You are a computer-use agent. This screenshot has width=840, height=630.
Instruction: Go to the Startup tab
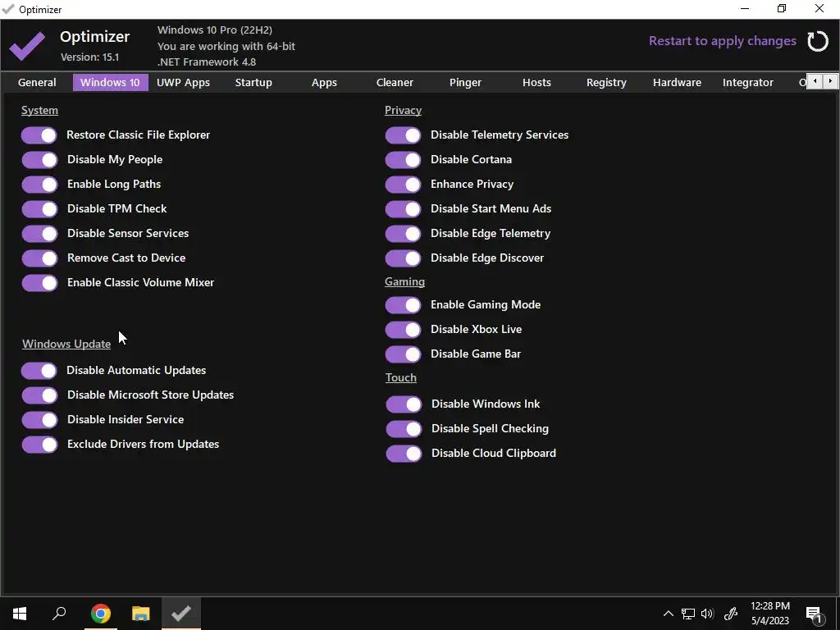[x=253, y=83]
